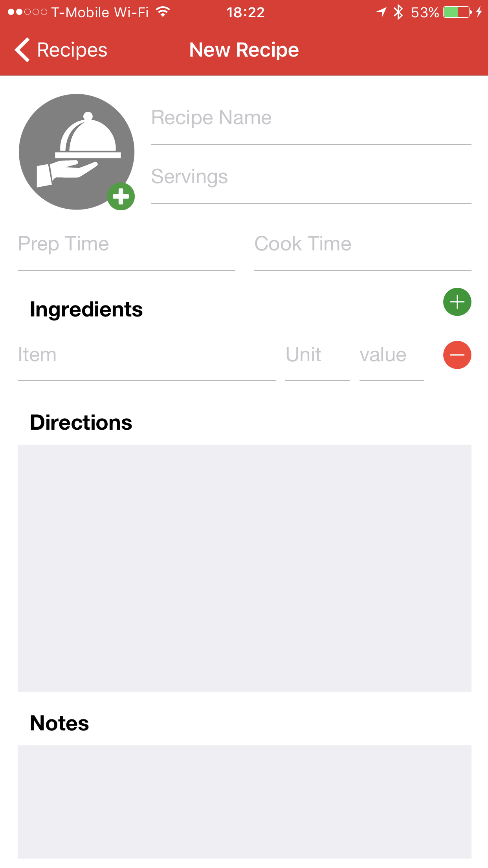Tap the ingredient Item field
488x868 pixels.
146,355
